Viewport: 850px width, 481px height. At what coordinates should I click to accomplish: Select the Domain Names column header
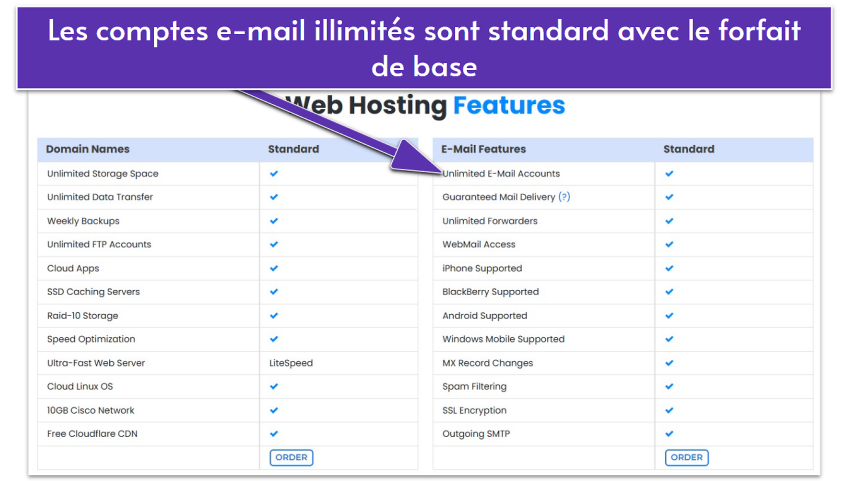click(88, 149)
